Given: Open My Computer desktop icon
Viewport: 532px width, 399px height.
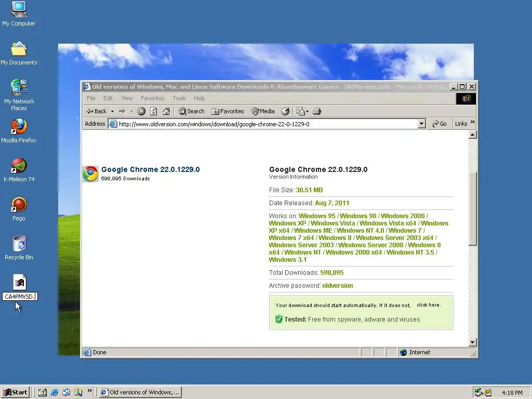Looking at the screenshot, I should pyautogui.click(x=19, y=14).
